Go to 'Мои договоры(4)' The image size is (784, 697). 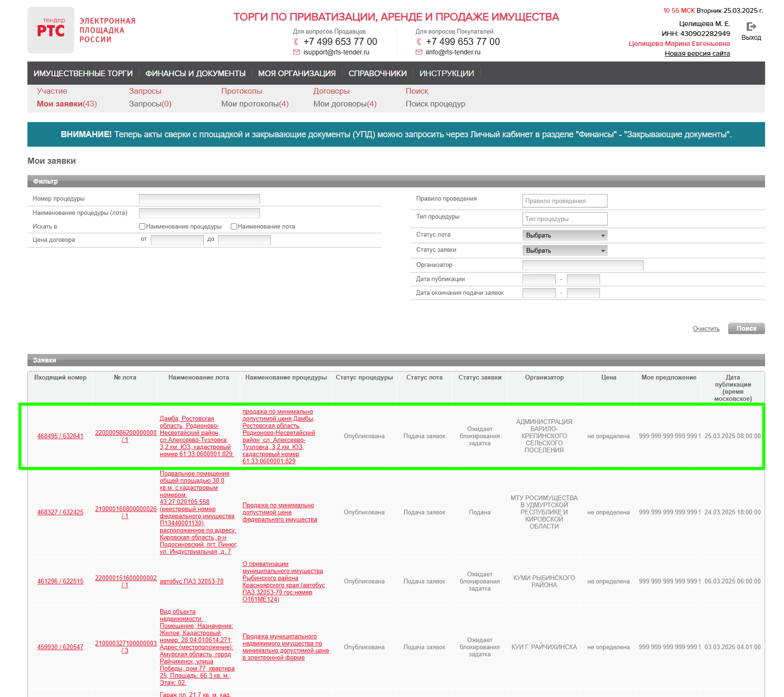click(345, 104)
